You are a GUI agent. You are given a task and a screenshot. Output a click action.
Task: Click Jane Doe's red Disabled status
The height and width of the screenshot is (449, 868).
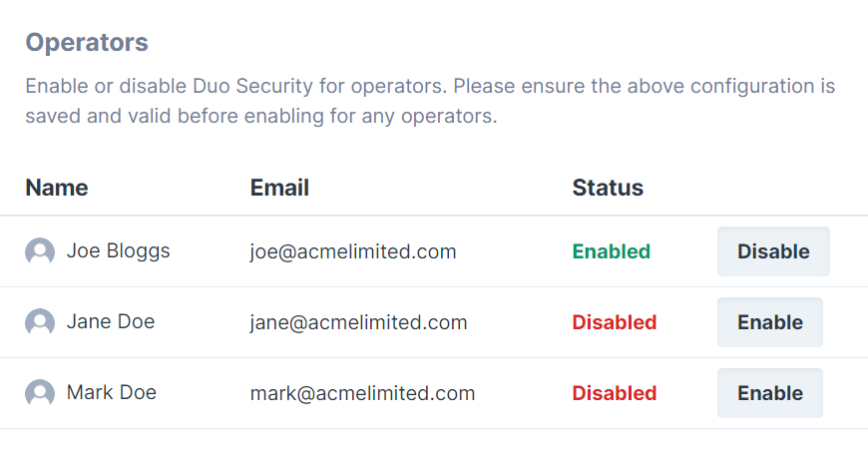tap(614, 323)
